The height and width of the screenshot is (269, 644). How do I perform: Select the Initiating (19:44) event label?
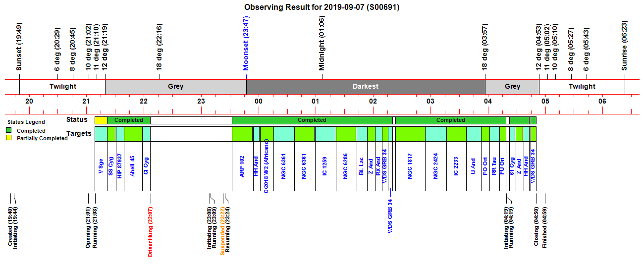(x=15, y=227)
